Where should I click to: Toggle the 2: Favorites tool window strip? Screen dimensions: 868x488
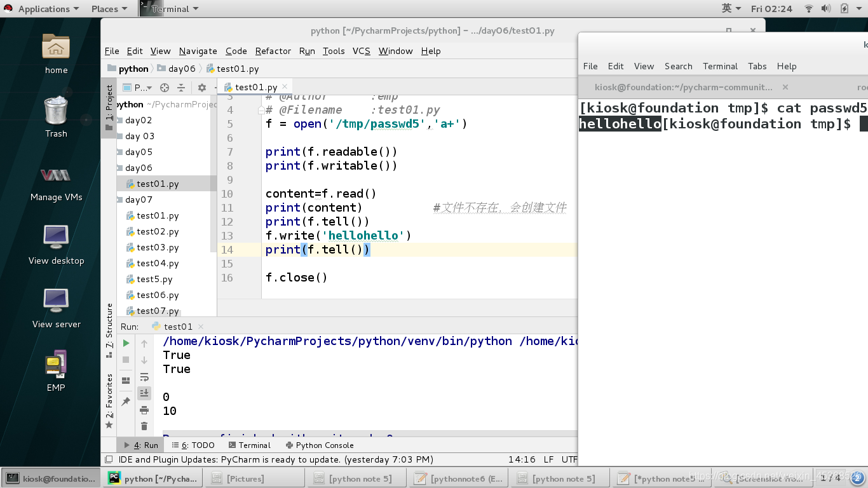coord(109,400)
